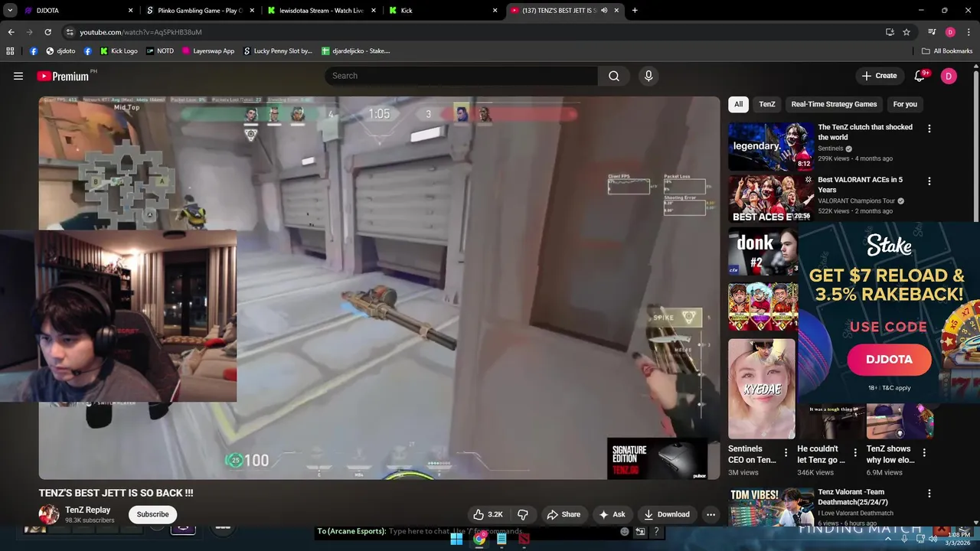Viewport: 980px width, 551px height.
Task: Open The TenZ clutch video thumbnail
Action: (771, 147)
